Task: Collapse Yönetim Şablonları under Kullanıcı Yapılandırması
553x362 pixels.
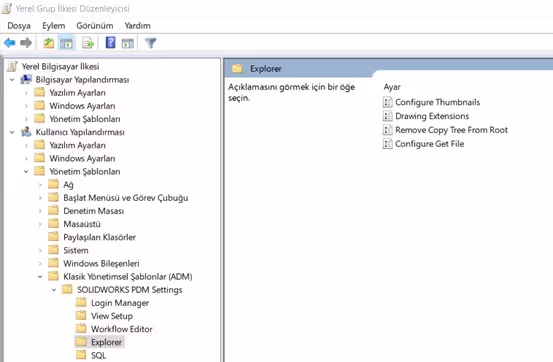Action: tap(26, 171)
